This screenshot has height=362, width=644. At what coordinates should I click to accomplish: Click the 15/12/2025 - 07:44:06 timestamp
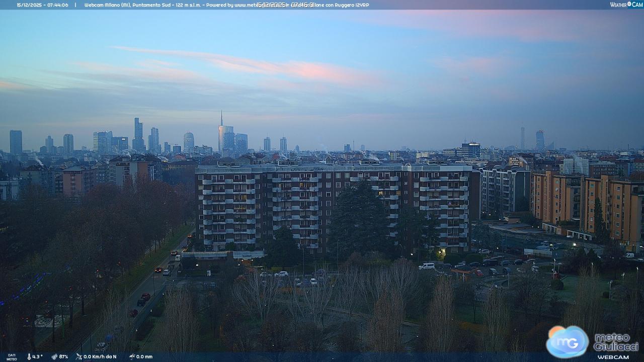coord(42,5)
